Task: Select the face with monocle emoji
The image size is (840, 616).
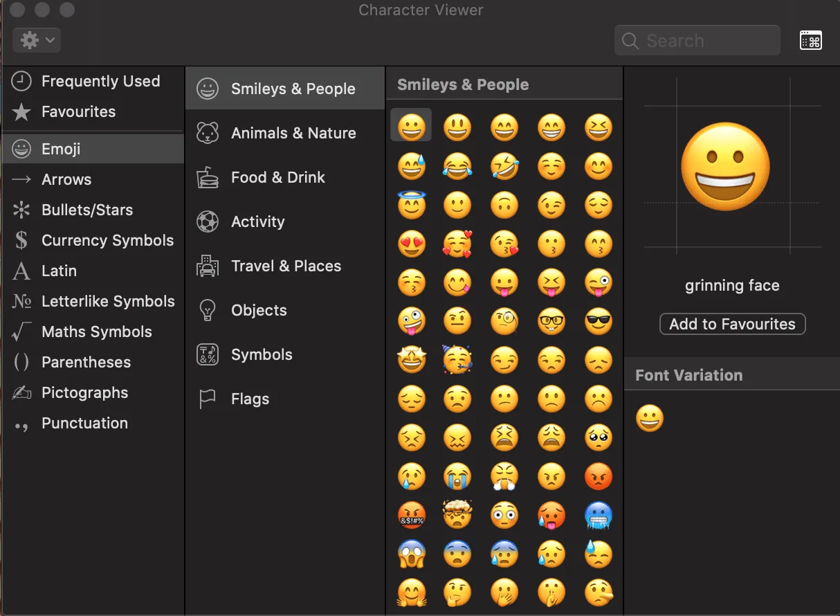Action: [x=504, y=321]
